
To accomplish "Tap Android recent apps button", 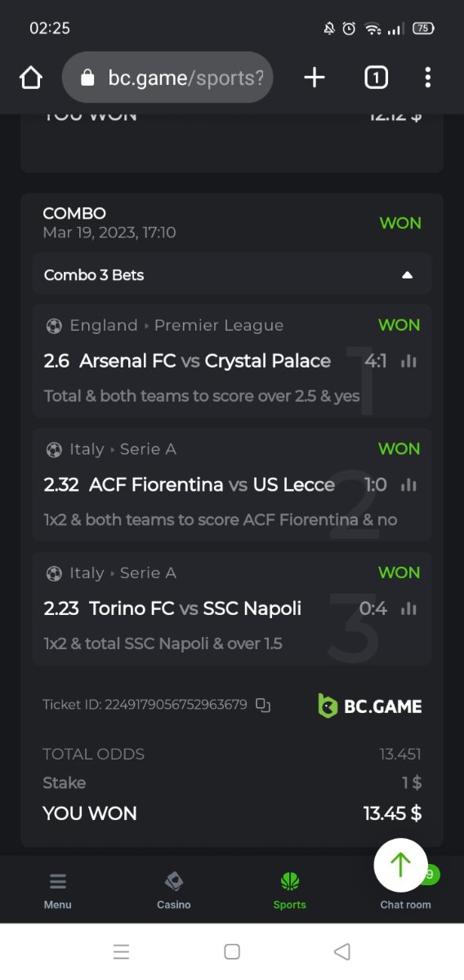I will click(x=122, y=951).
